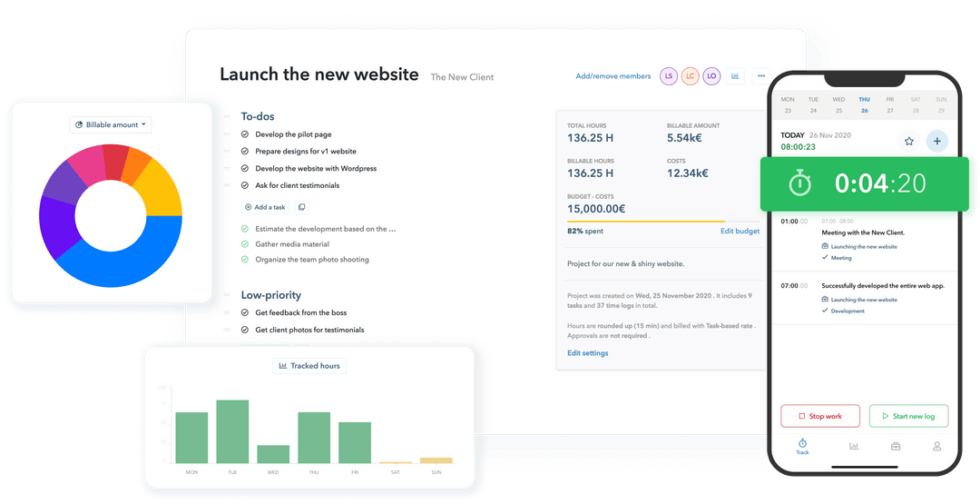Screen dimensions: 980x504
Task: Click the copy tasks icon beside Add a task
Action: tap(302, 207)
